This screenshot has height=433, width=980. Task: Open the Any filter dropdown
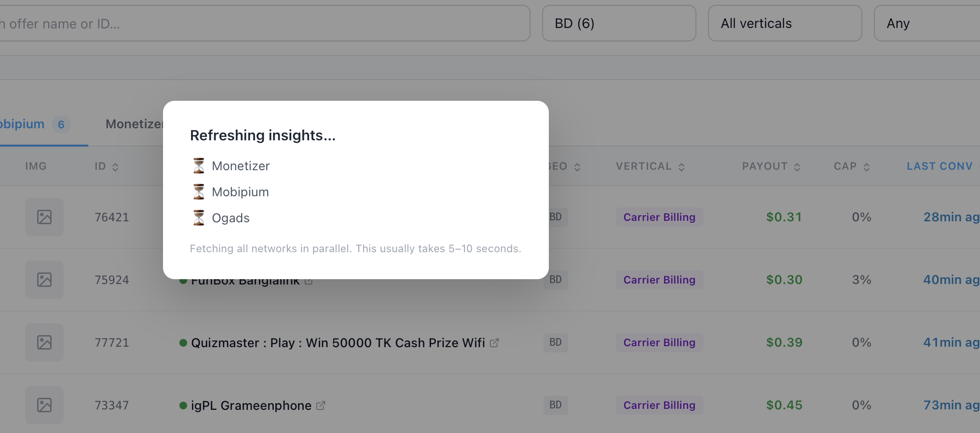[x=927, y=23]
